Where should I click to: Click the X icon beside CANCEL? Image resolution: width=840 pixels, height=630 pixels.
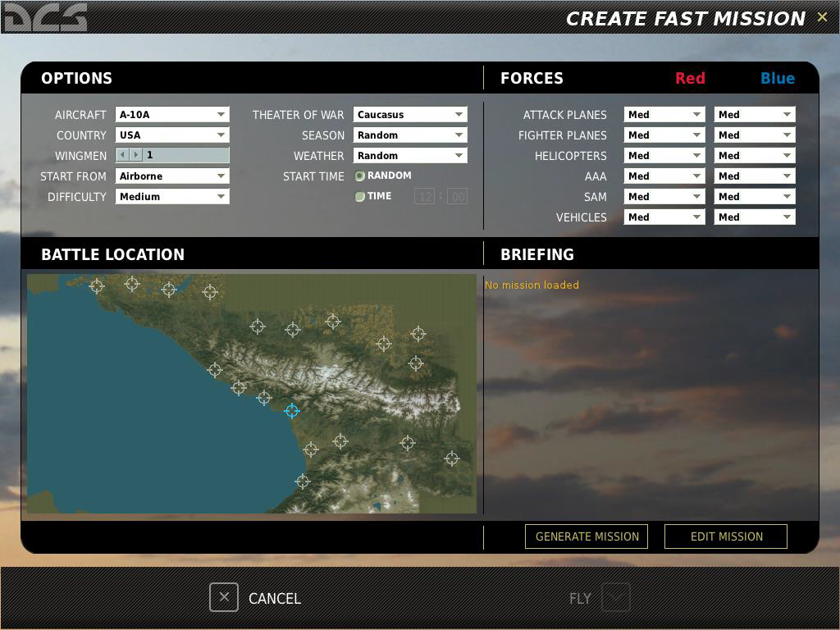tap(224, 597)
